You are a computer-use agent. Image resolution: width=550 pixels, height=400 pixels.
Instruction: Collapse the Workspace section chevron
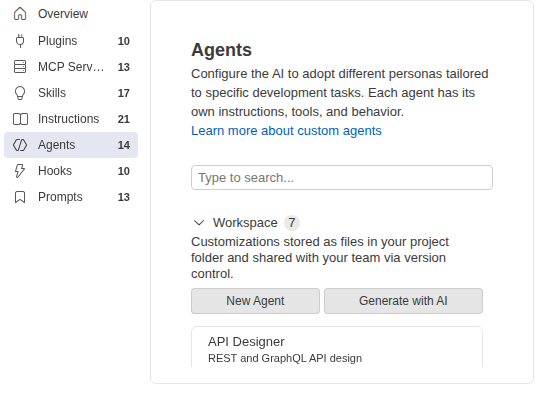(x=199, y=223)
